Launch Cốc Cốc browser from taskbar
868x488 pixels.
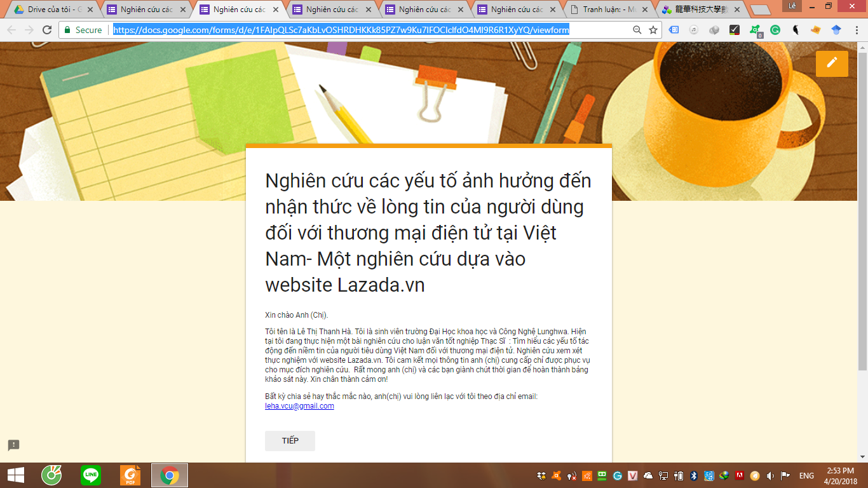pyautogui.click(x=51, y=475)
